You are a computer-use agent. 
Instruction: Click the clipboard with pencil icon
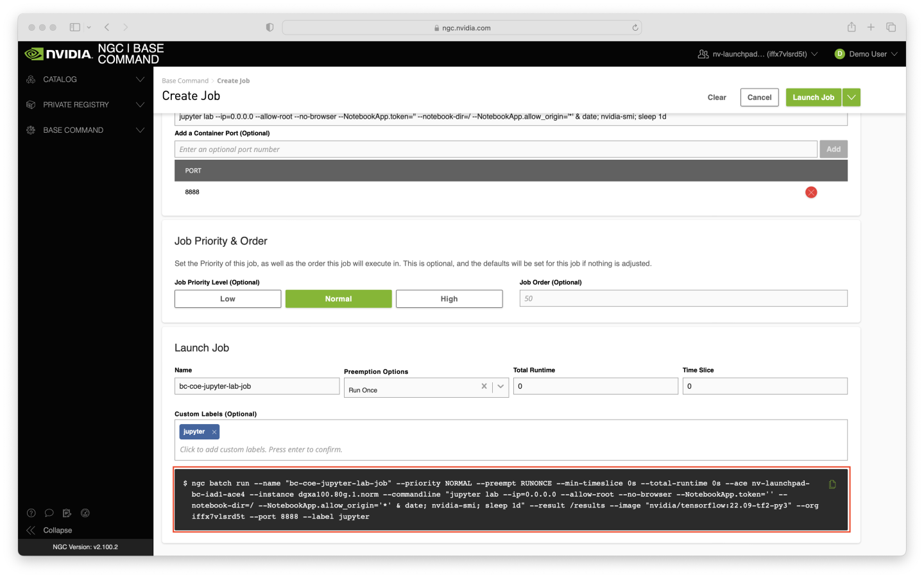(67, 513)
